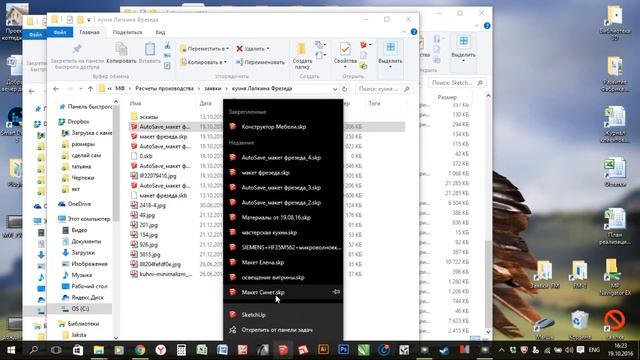This screenshot has width=640, height=360.
Task: Open the easy access dropdown
Action: coord(320,55)
